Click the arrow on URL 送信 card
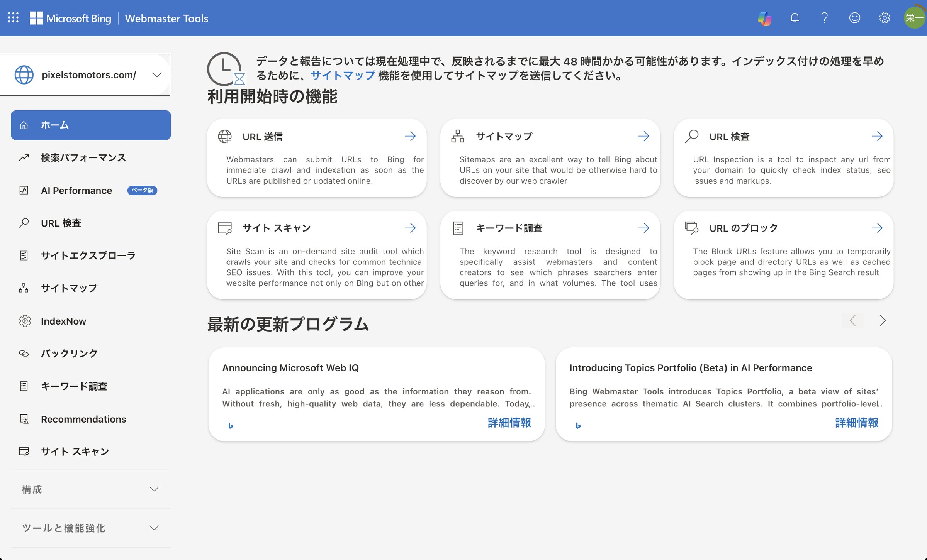The width and height of the screenshot is (927, 560). click(x=410, y=136)
